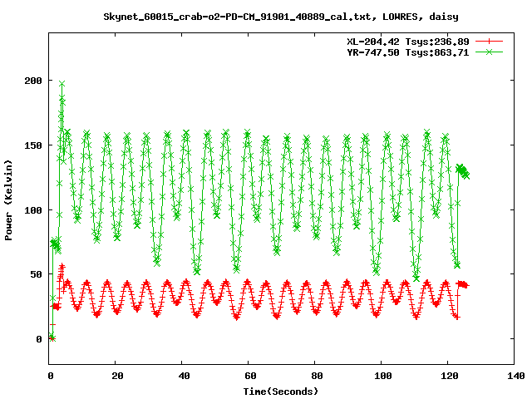Click x-axis tick label 40
The width and height of the screenshot is (532, 399).
tap(184, 376)
